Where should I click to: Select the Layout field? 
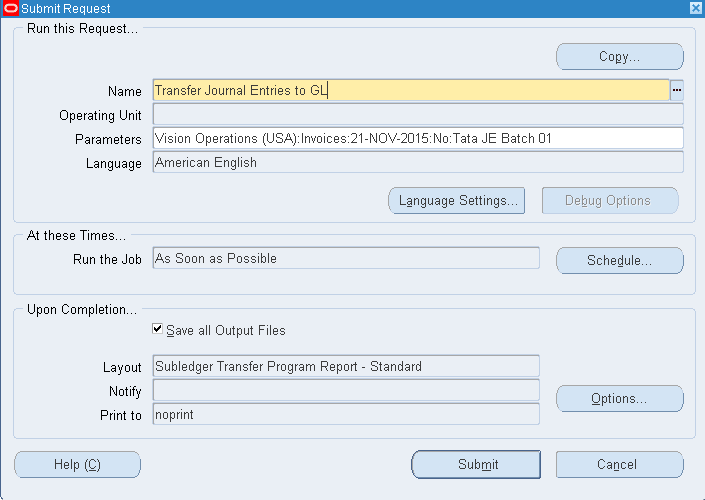(345, 367)
